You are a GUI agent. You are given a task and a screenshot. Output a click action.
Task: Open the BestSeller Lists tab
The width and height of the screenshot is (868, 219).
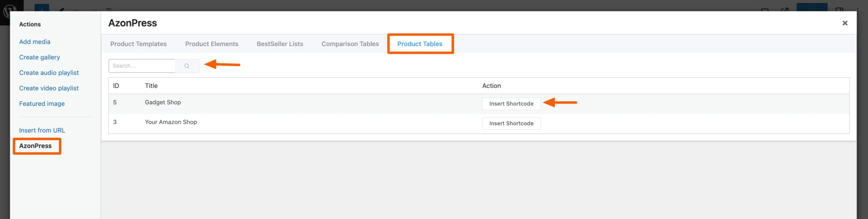click(x=280, y=44)
